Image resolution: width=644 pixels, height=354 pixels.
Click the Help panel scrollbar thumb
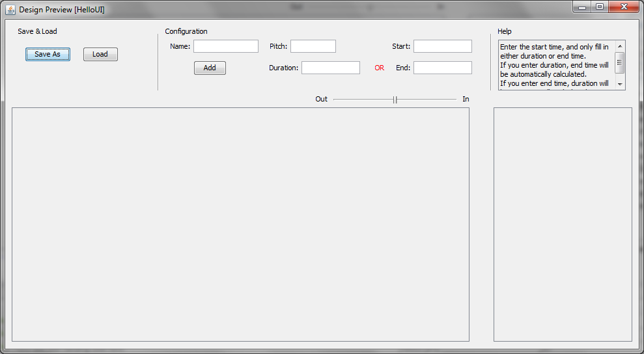620,63
